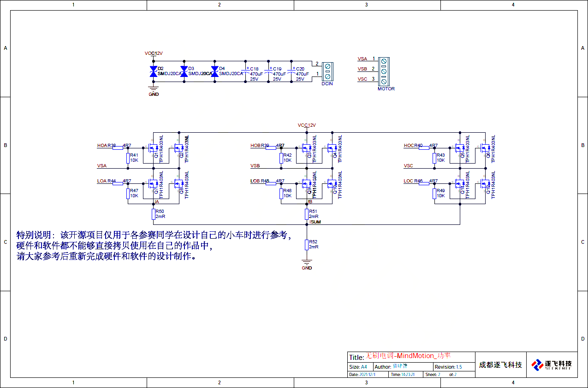Select the DCIN two-pin connector symbol
The height and width of the screenshot is (388, 588).
[x=327, y=71]
